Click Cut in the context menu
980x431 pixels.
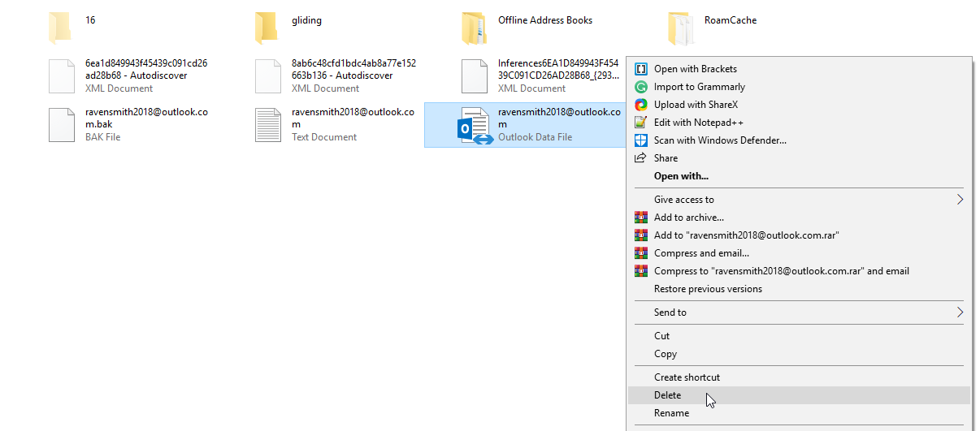[x=661, y=336]
